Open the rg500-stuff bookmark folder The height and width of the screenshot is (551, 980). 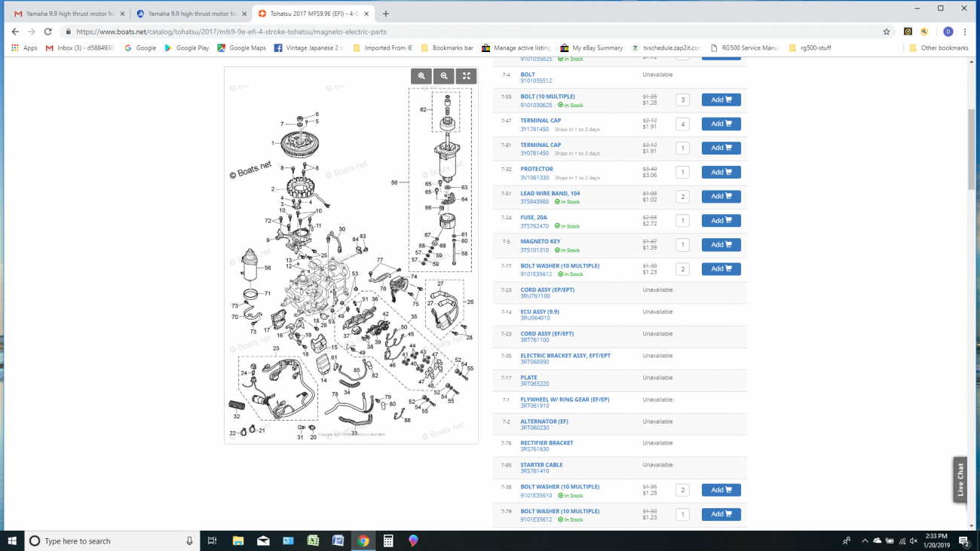pos(810,47)
